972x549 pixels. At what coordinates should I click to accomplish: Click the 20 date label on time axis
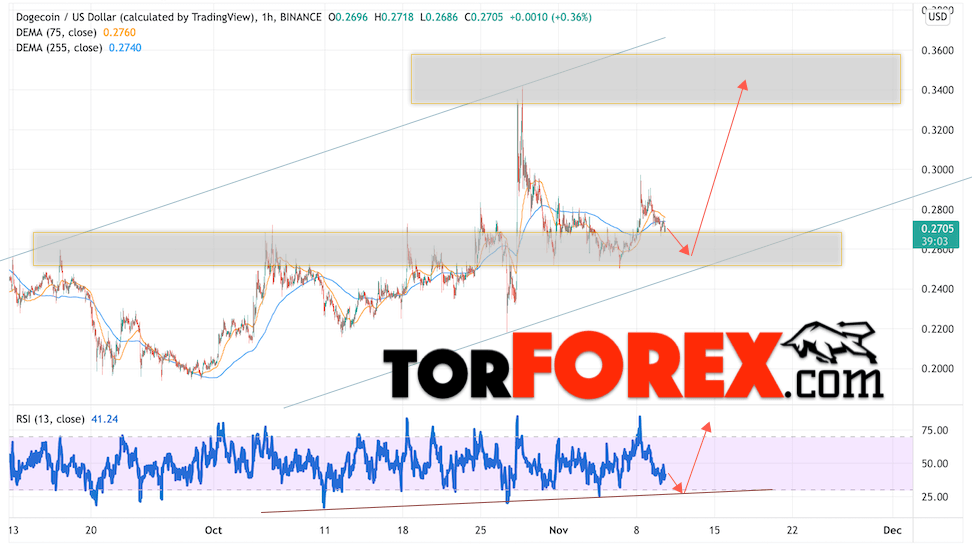coord(91,530)
